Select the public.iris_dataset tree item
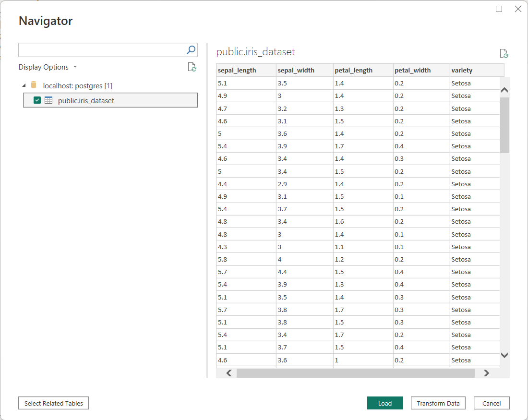Viewport: 528px width, 420px height. [86, 101]
